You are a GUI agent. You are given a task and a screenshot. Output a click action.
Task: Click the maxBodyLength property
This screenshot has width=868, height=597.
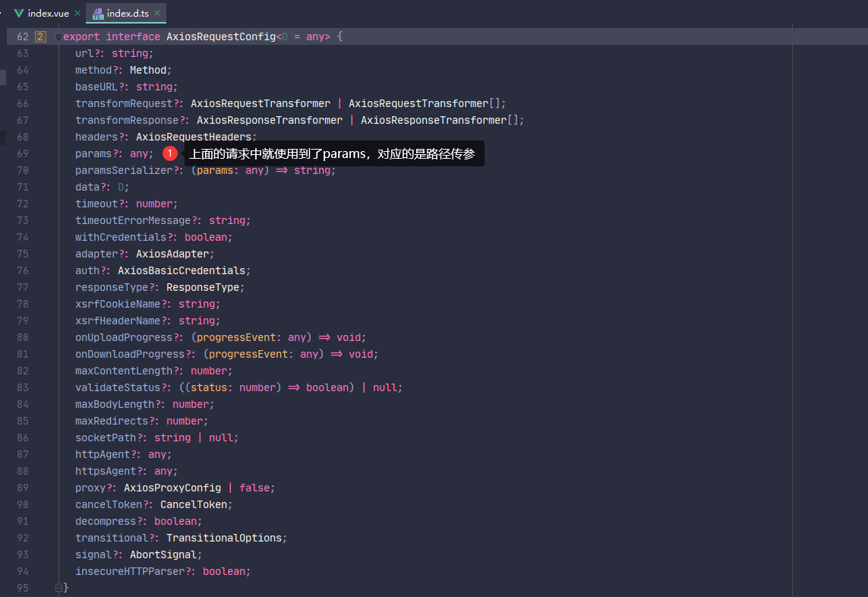click(x=115, y=404)
